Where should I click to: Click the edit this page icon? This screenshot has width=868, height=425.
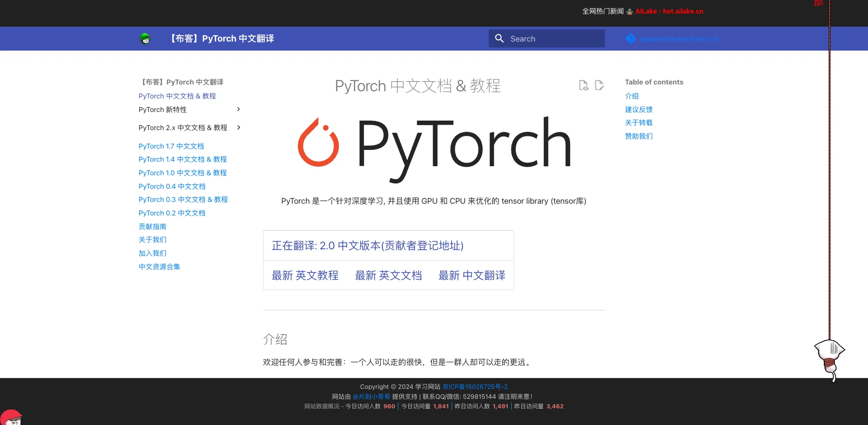tap(599, 85)
